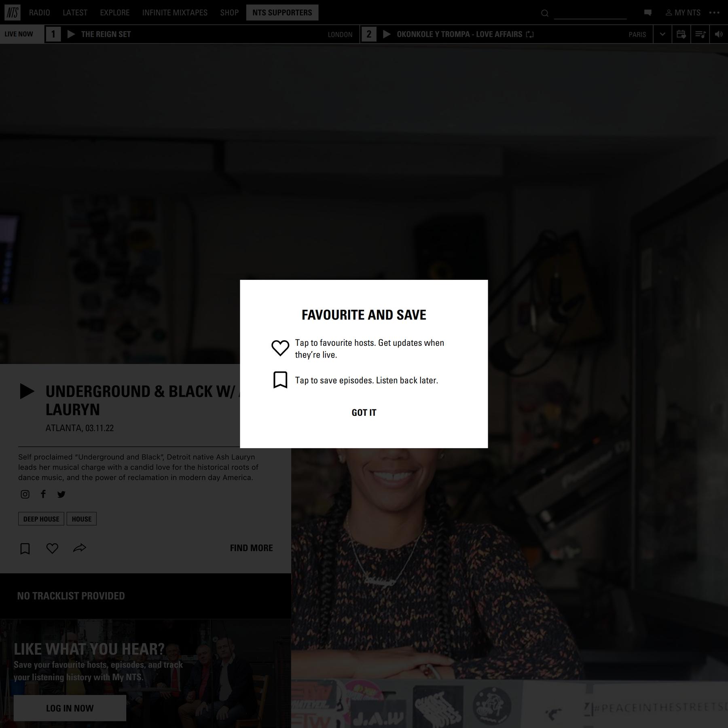Open the tracklist queue icon
Image resolution: width=728 pixels, height=728 pixels.
pos(700,34)
